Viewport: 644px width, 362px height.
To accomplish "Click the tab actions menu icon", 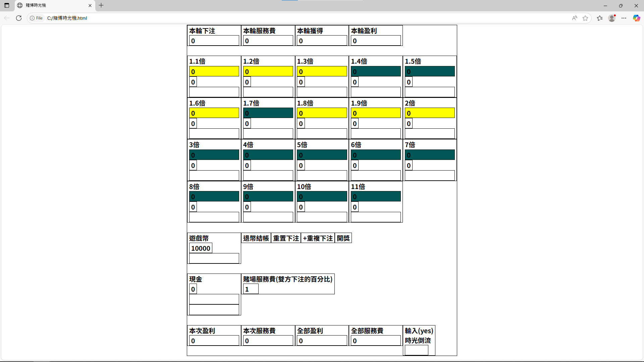I will (x=7, y=5).
